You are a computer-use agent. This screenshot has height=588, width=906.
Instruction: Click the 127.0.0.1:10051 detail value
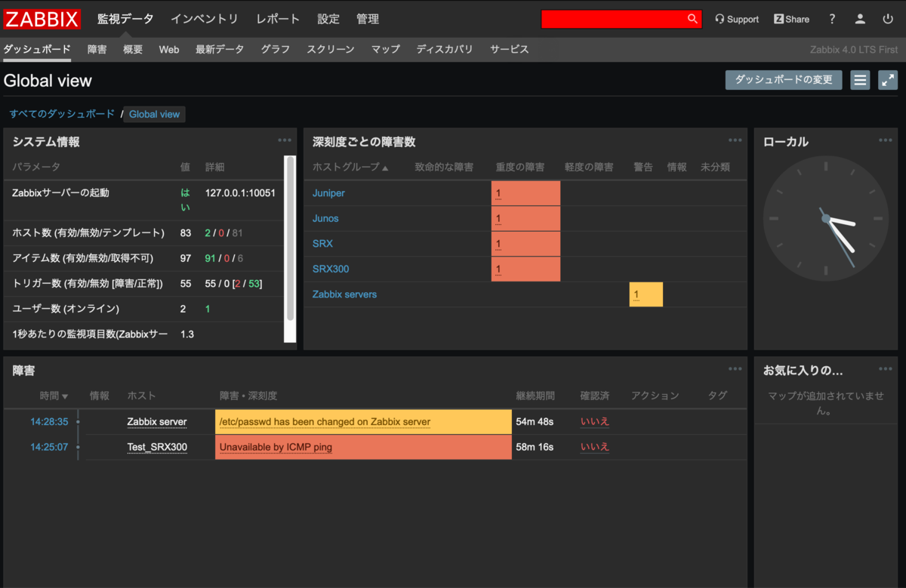click(240, 192)
